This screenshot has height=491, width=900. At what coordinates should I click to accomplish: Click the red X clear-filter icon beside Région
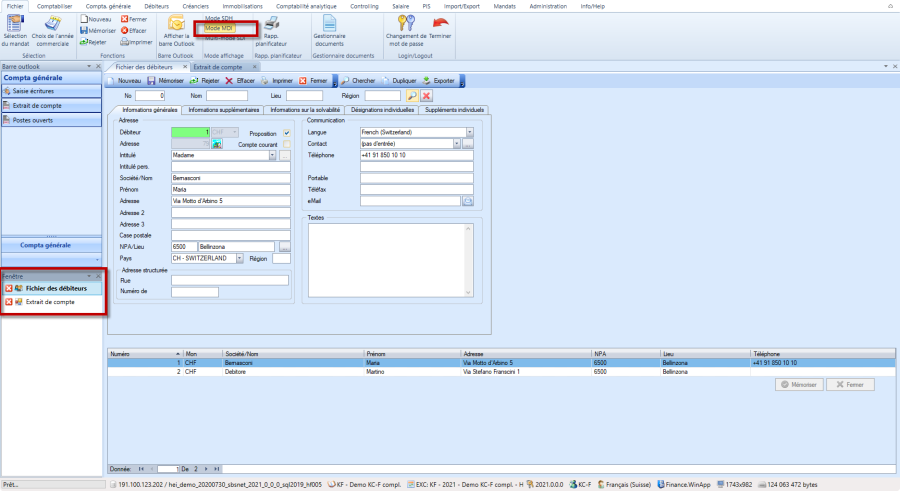[426, 95]
